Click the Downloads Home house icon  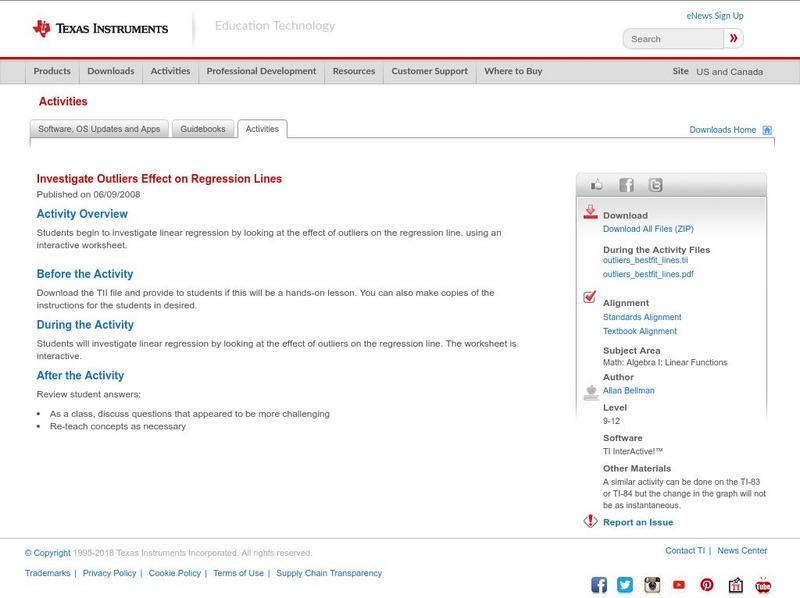click(x=767, y=130)
